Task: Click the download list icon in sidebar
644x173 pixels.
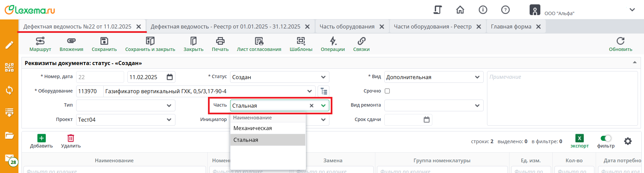Action: tap(9, 112)
